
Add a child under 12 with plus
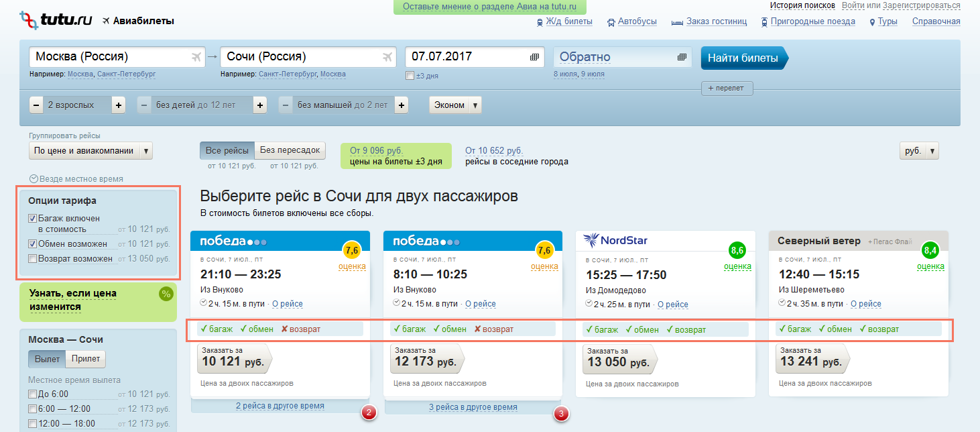pyautogui.click(x=260, y=105)
